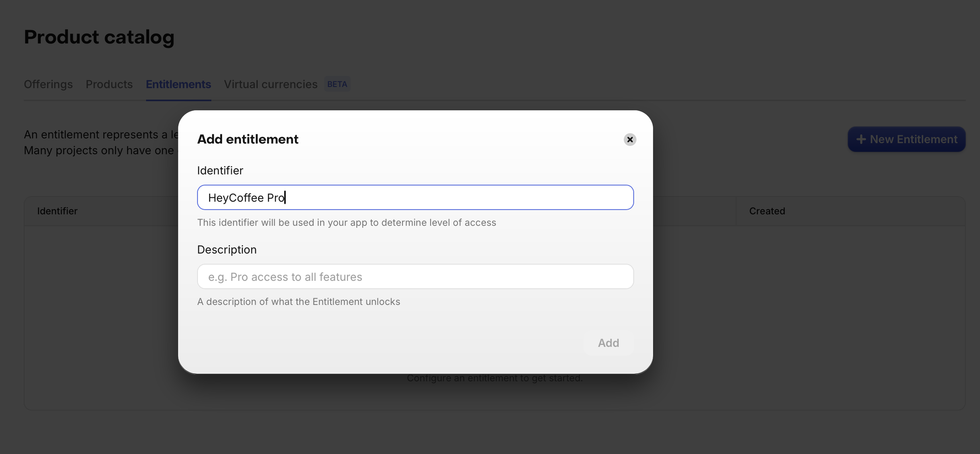
Task: Click the BETA badge
Action: click(337, 84)
